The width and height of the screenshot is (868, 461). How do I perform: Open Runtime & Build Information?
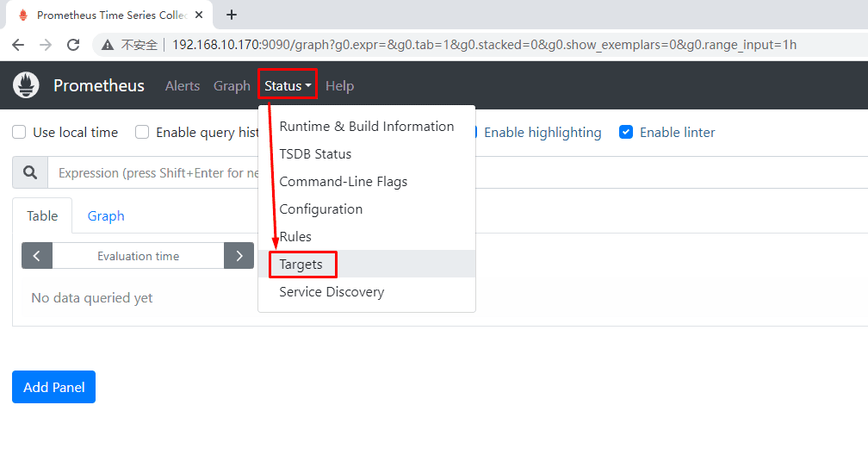point(367,127)
